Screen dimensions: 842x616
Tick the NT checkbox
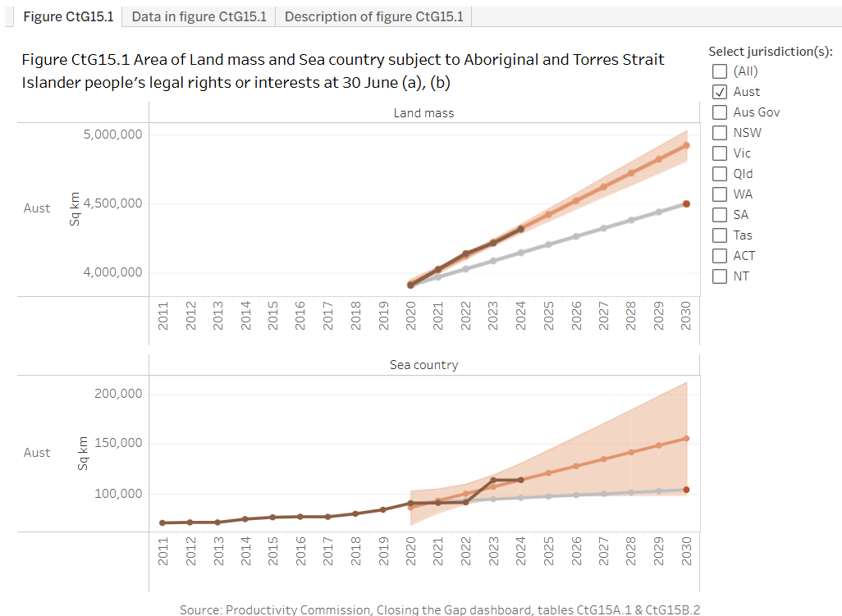(720, 276)
